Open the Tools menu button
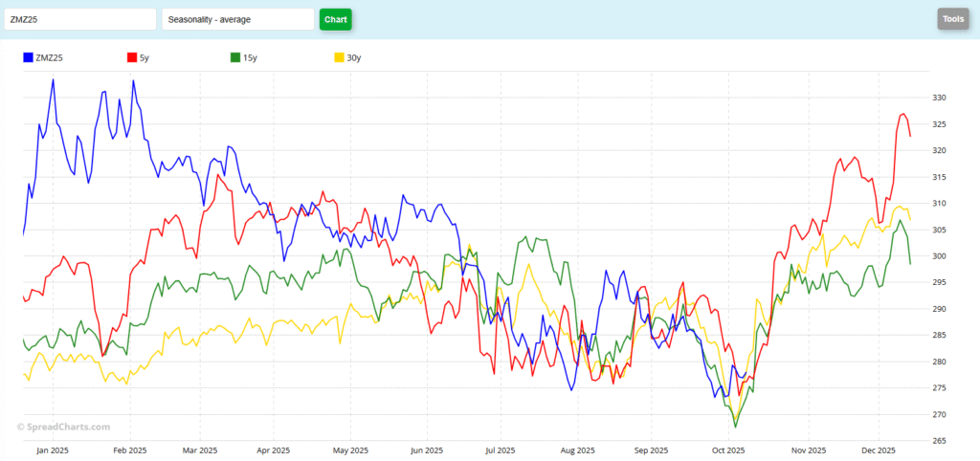 [x=953, y=19]
